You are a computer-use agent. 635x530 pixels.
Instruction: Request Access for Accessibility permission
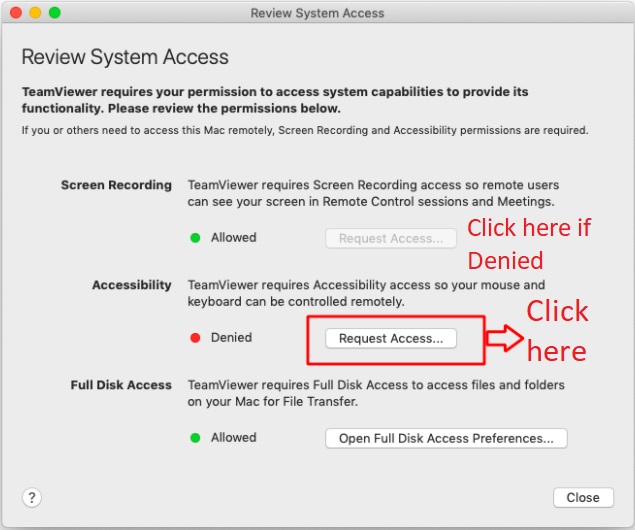[391, 338]
